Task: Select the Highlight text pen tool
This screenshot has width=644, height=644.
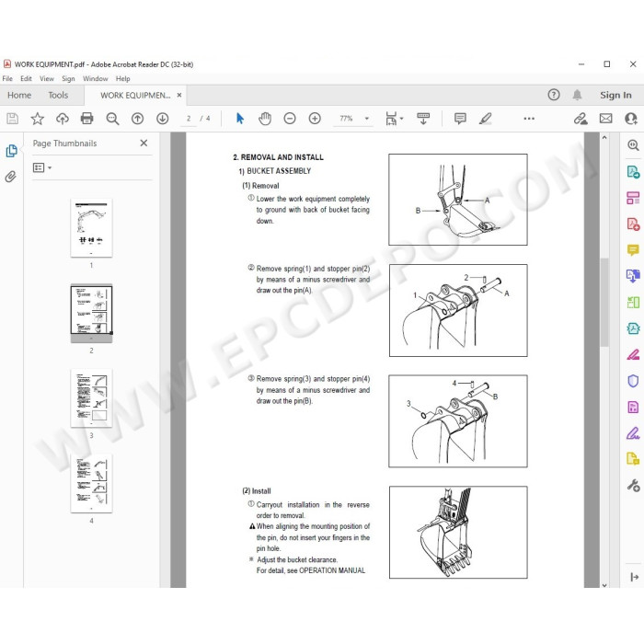Action: coord(485,119)
